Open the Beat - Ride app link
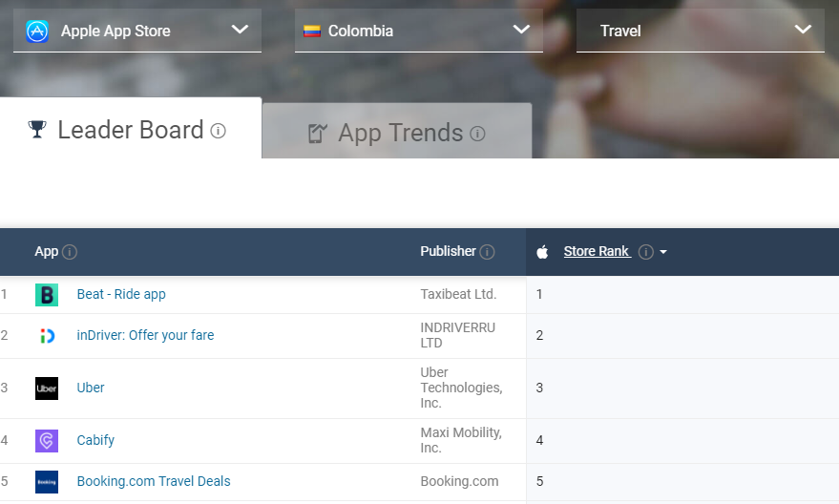The height and width of the screenshot is (504, 839). click(121, 294)
